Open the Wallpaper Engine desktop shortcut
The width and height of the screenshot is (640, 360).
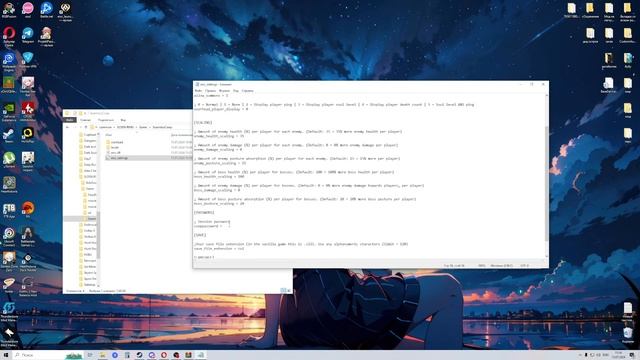[9, 61]
